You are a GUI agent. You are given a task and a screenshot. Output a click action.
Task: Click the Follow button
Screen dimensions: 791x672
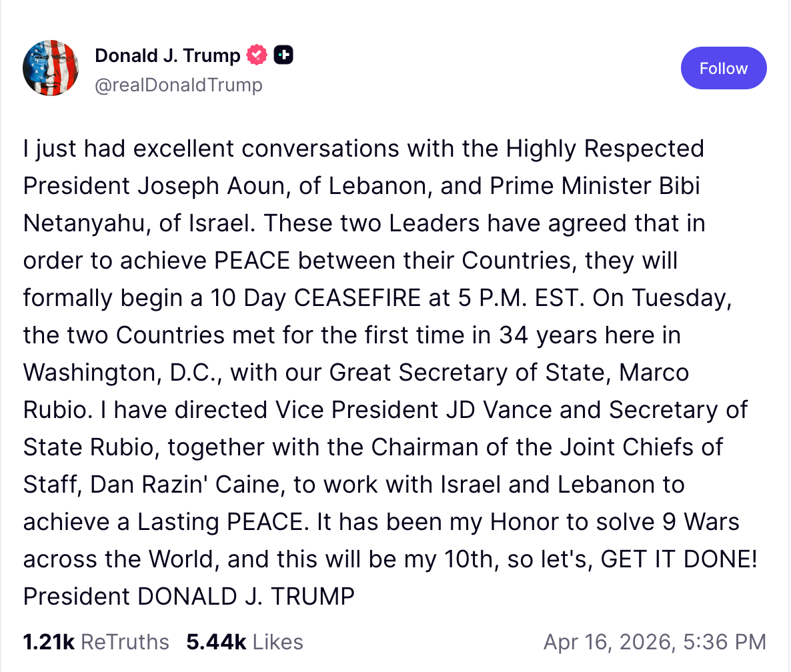pyautogui.click(x=724, y=68)
